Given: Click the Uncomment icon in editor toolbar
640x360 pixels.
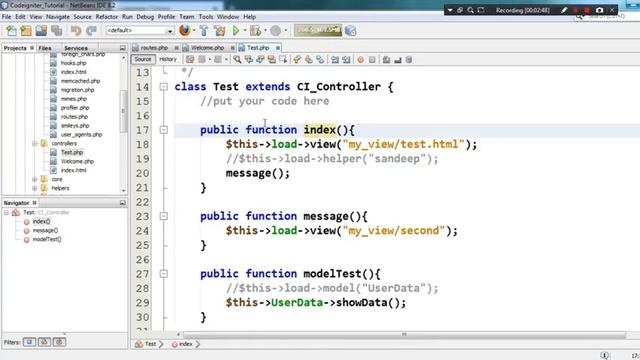Looking at the screenshot, I should click(x=398, y=60).
